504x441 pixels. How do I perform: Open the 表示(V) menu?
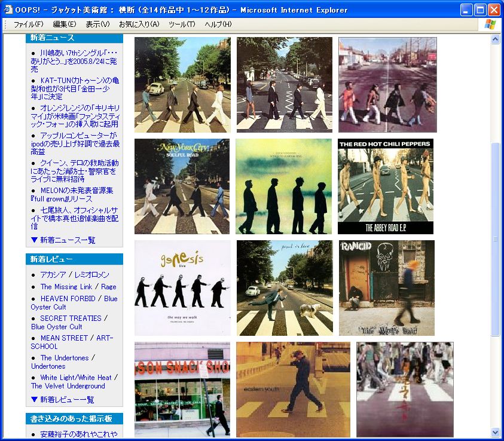pyautogui.click(x=97, y=24)
